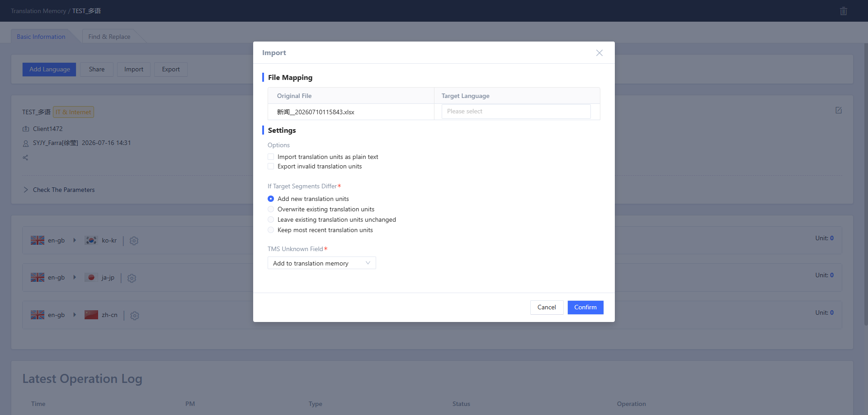Viewport: 868px width, 415px height.
Task: Click the Export button in toolbar
Action: (171, 70)
